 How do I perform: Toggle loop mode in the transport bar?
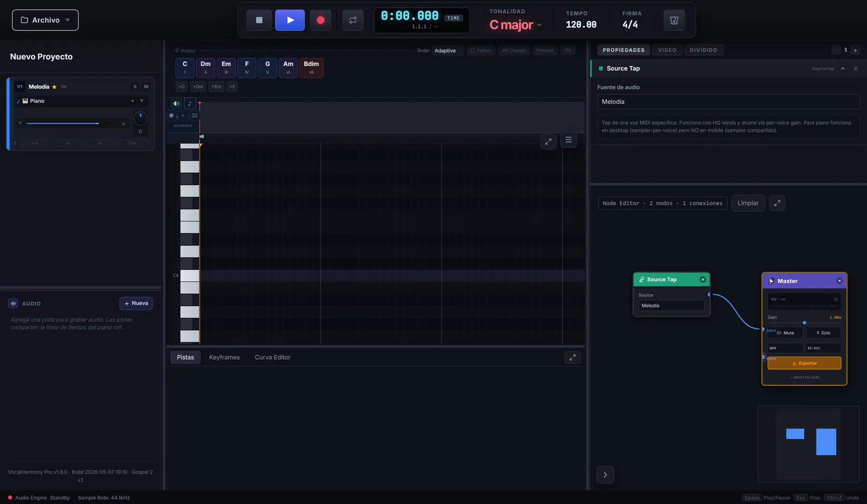pyautogui.click(x=353, y=20)
